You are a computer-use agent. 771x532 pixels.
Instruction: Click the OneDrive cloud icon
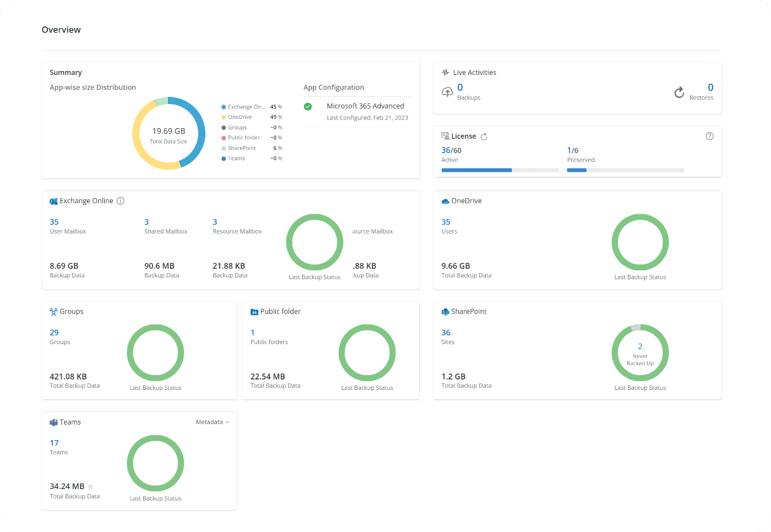[445, 202]
